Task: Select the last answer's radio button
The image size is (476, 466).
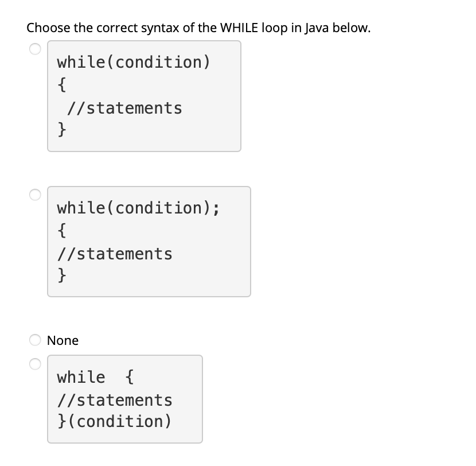Action: tap(34, 363)
